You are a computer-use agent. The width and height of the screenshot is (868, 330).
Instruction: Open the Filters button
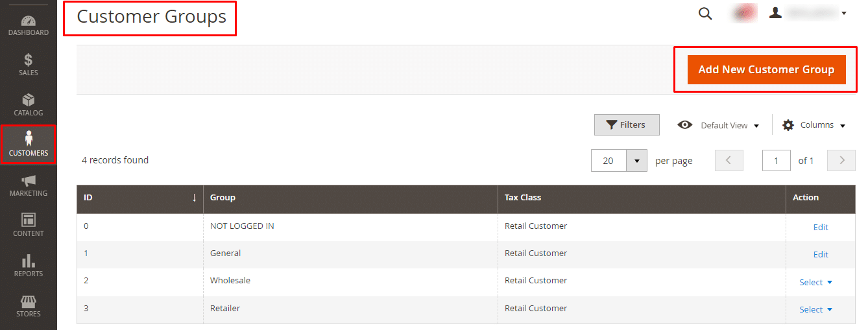point(627,125)
